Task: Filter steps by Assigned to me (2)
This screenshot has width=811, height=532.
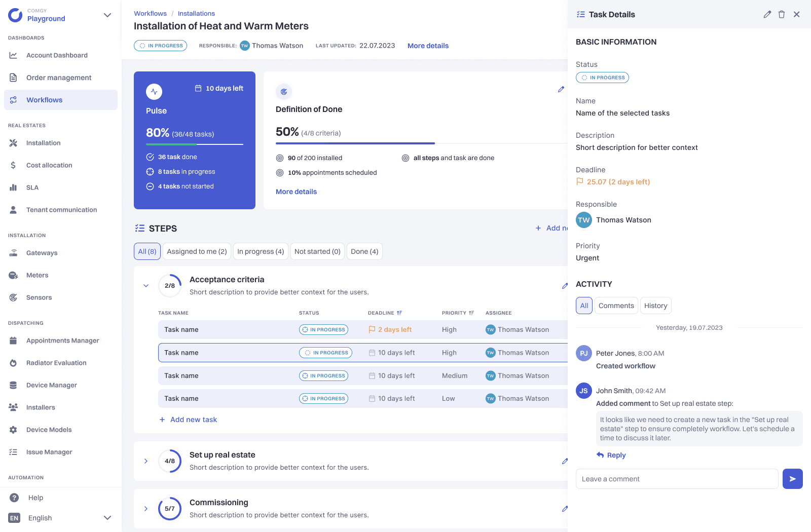Action: click(x=197, y=251)
